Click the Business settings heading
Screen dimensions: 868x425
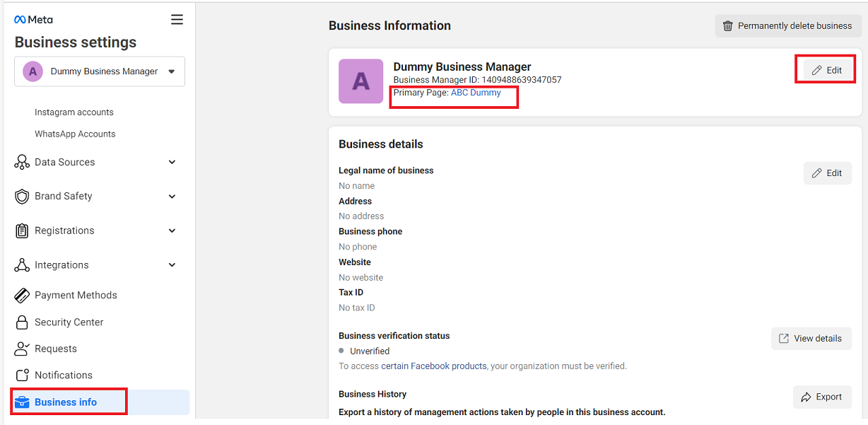(x=76, y=42)
